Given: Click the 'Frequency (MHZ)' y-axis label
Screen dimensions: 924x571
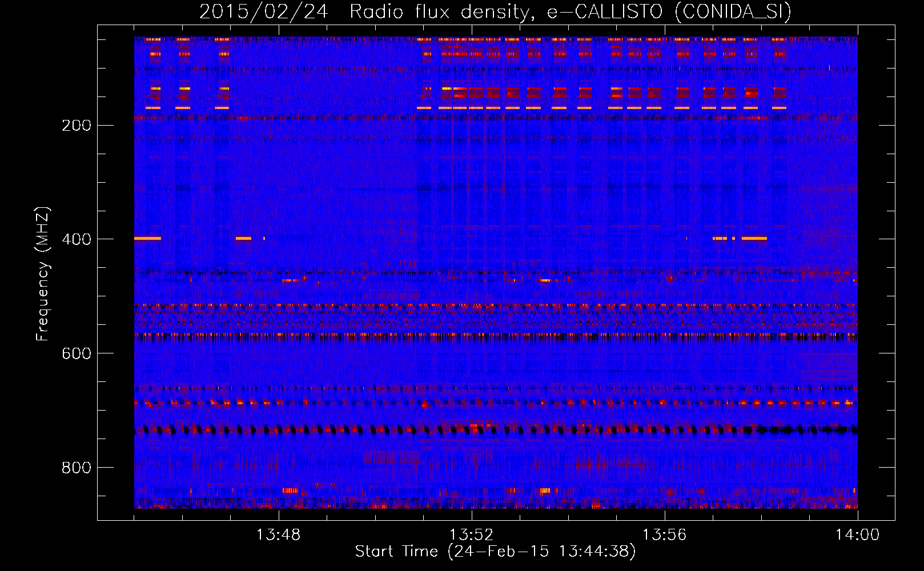Looking at the screenshot, I should [x=43, y=274].
